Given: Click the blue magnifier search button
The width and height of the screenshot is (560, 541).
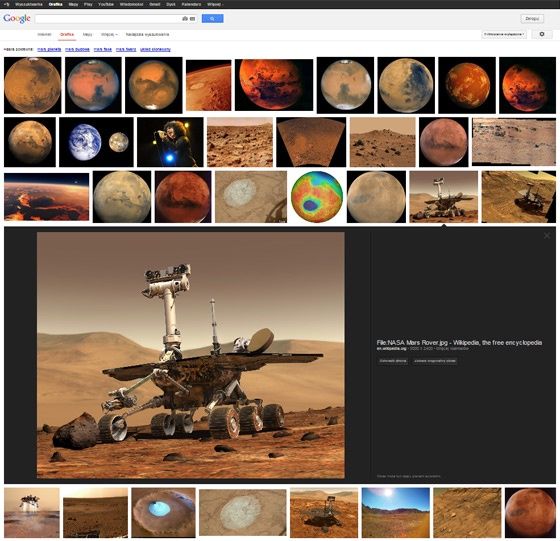Looking at the screenshot, I should click(x=212, y=19).
